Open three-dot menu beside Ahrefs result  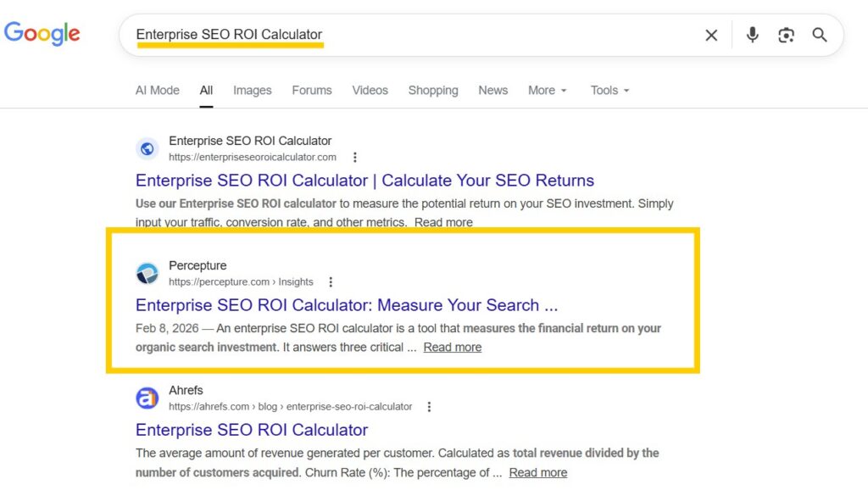click(x=429, y=406)
